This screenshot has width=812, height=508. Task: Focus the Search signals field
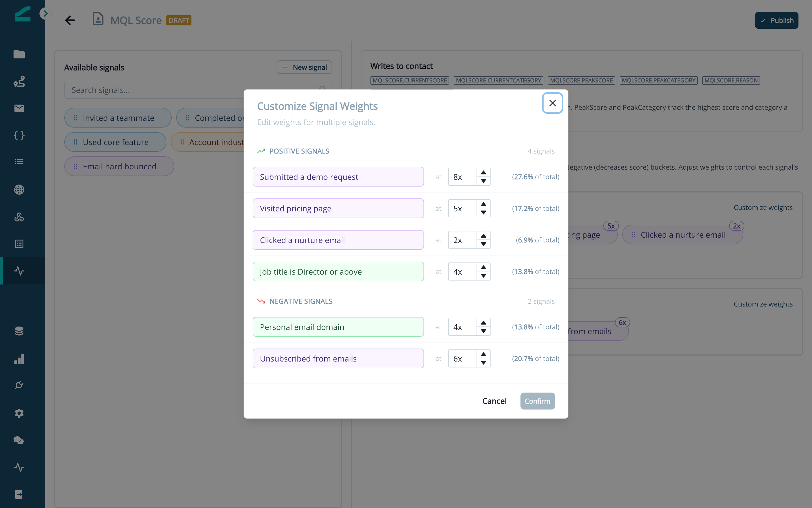click(198, 90)
